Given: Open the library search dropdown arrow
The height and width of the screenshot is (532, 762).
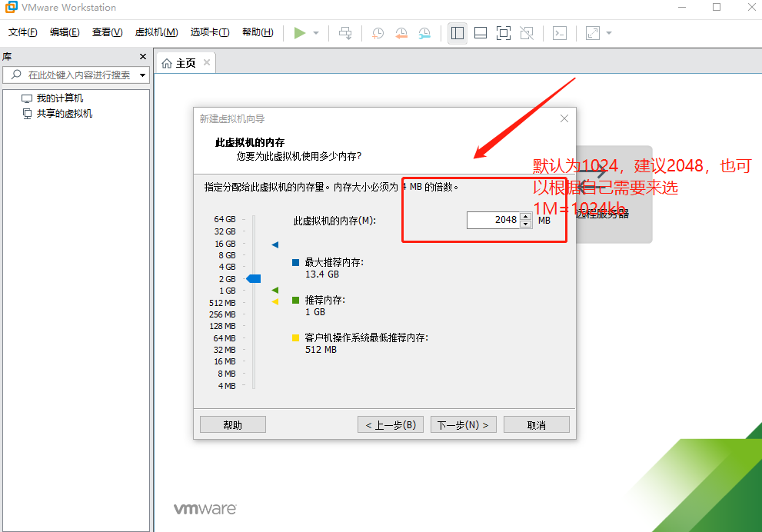Looking at the screenshot, I should pyautogui.click(x=142, y=75).
